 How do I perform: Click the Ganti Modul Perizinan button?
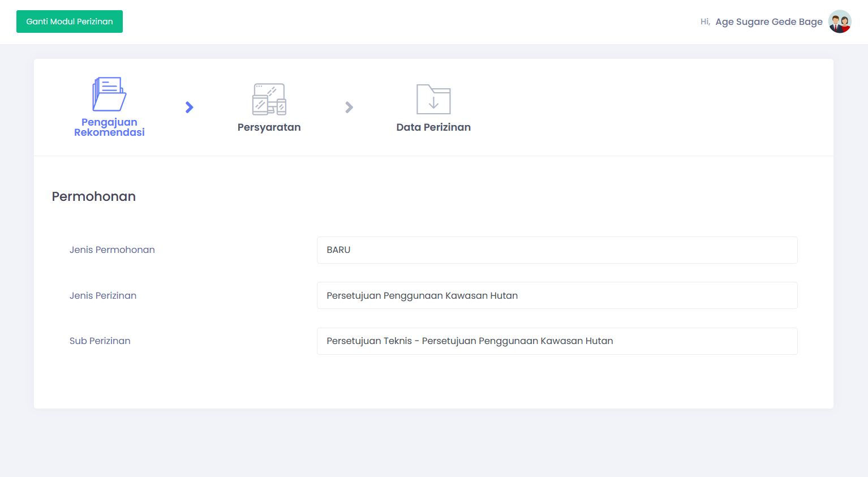(70, 22)
